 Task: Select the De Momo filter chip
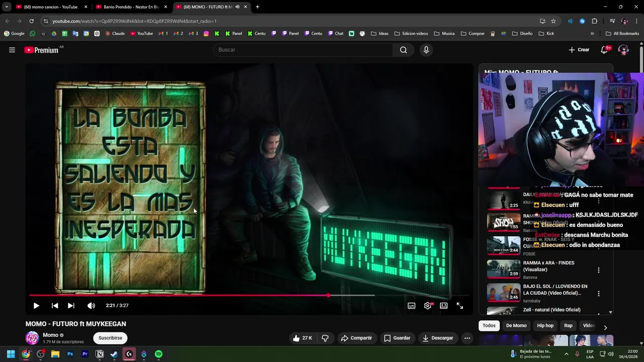click(516, 326)
